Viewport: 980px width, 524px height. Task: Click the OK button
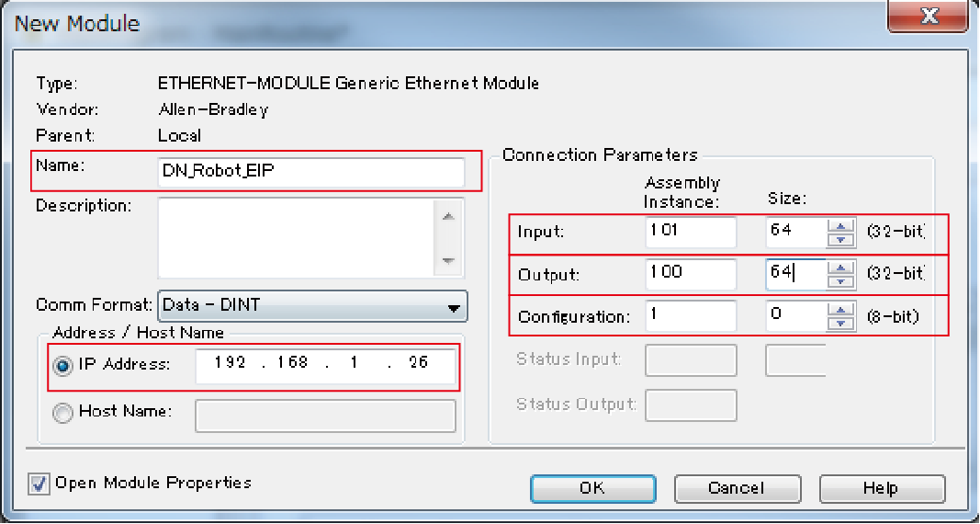pyautogui.click(x=592, y=488)
